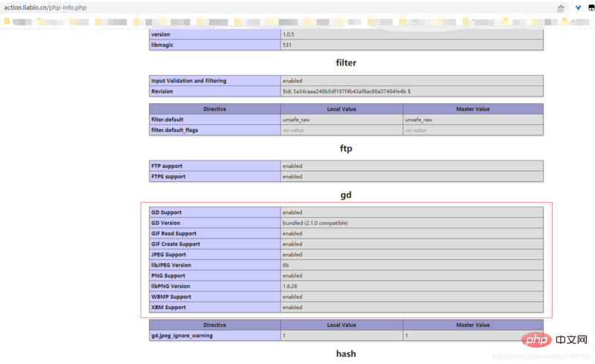Viewport: 595px width, 364px height.
Task: Click the 'filter.default' directive cell
Action: point(167,120)
